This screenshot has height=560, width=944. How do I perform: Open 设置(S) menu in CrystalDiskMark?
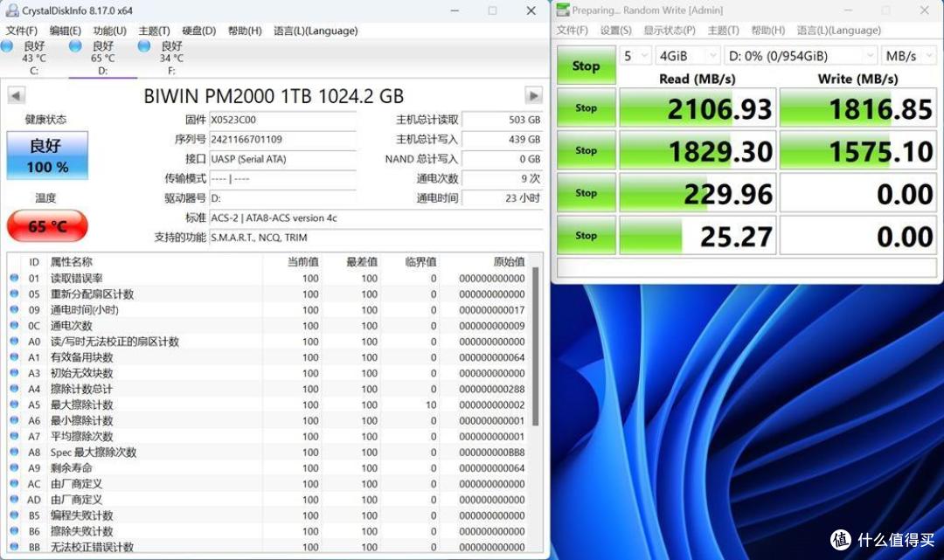point(616,30)
